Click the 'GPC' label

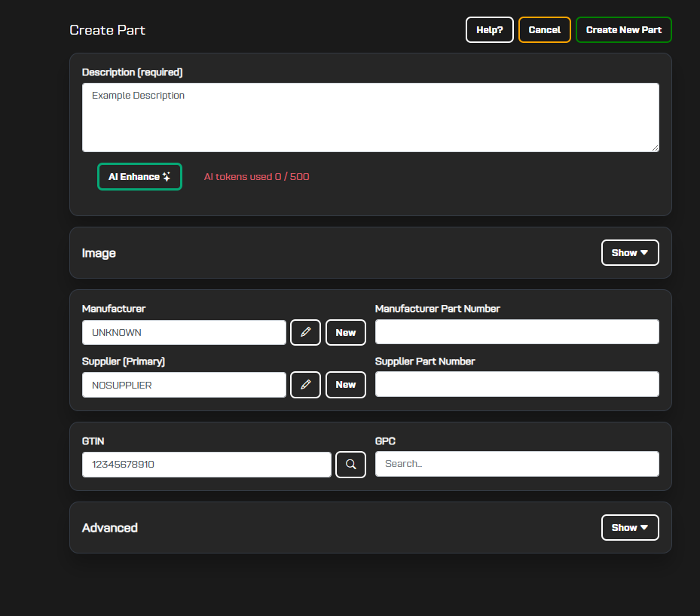385,441
